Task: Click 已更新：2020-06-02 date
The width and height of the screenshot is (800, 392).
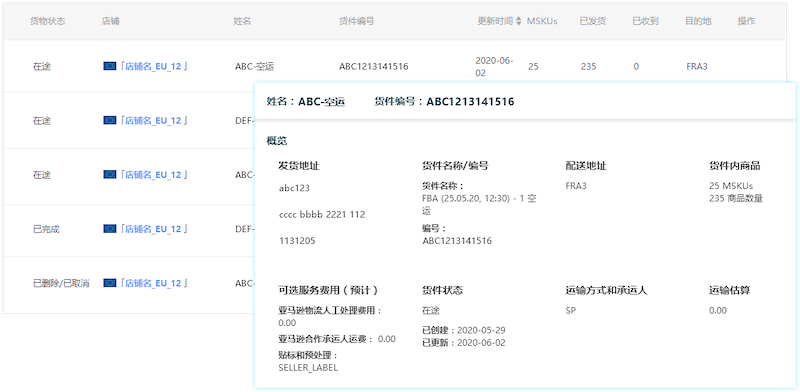Action: click(464, 343)
